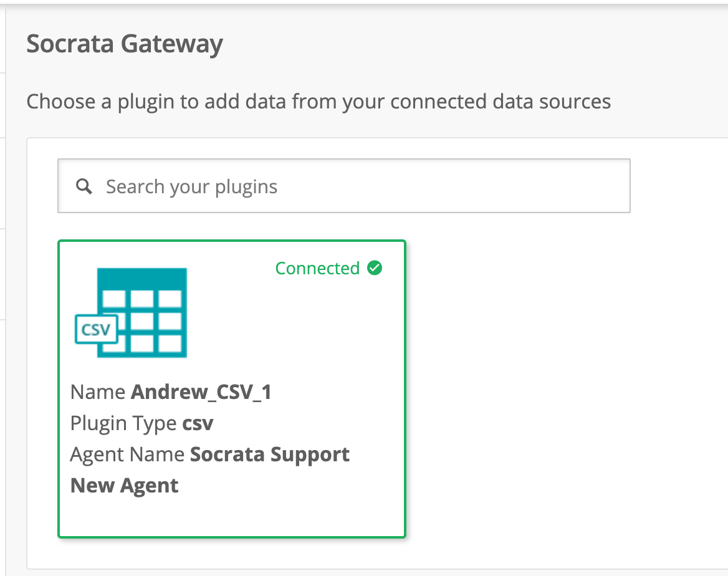
Task: Click the teal table grid graphic
Action: pos(142,312)
